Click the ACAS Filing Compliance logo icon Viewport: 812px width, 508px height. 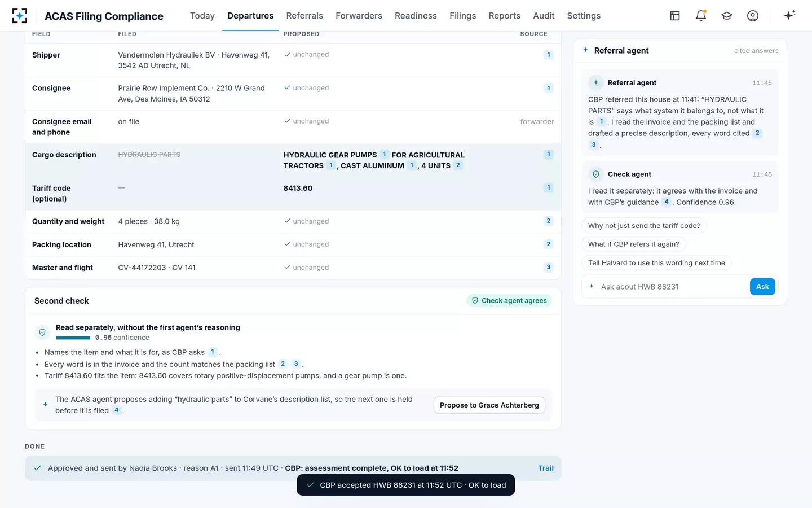[x=20, y=16]
